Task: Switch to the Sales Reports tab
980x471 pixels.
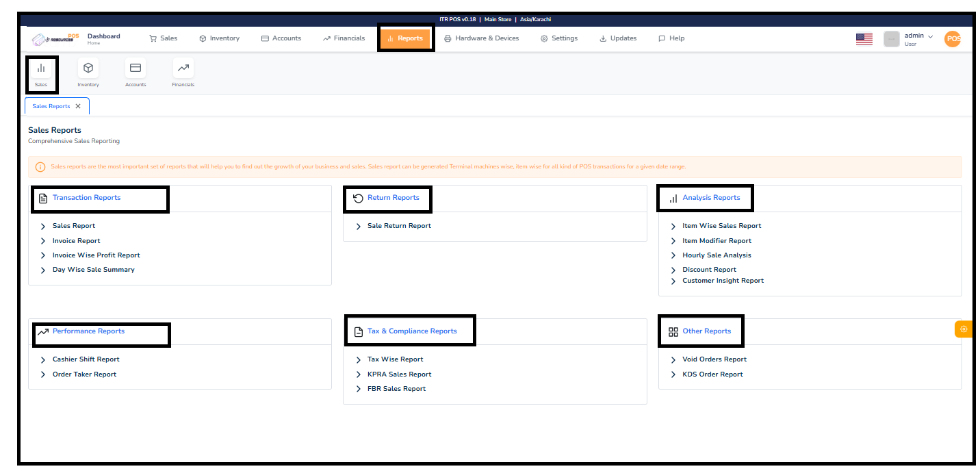Action: pyautogui.click(x=50, y=105)
